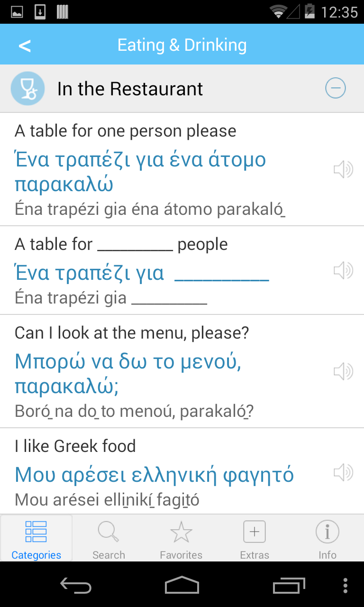Go back using the header arrow
Viewport: 364px width, 607px height.
tap(25, 46)
